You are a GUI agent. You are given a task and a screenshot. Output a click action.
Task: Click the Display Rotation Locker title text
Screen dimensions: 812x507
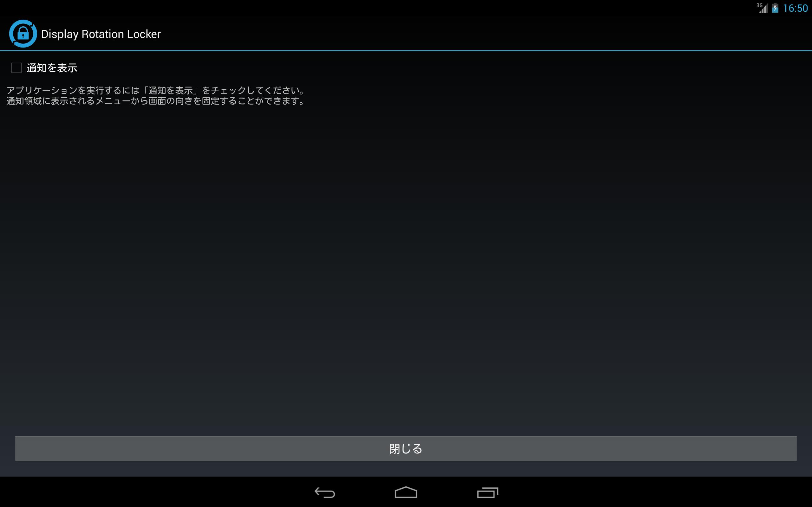(x=101, y=34)
